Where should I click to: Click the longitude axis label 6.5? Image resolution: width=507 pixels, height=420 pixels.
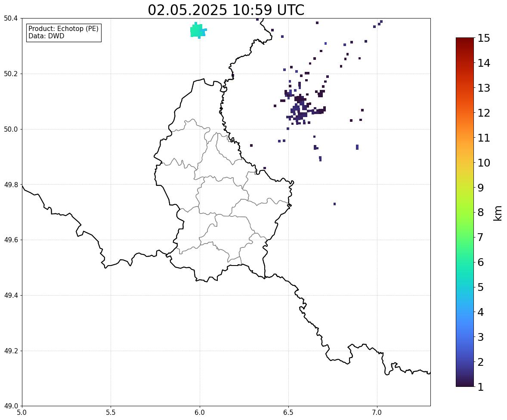point(288,413)
